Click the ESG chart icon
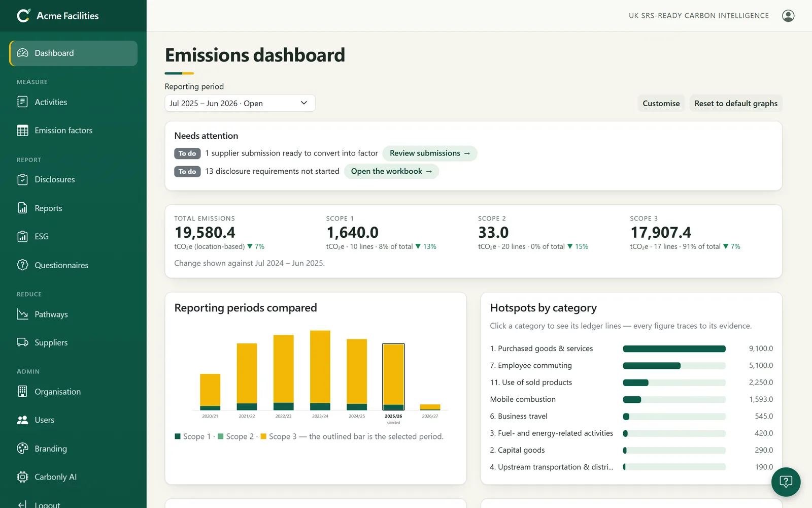 (x=22, y=236)
